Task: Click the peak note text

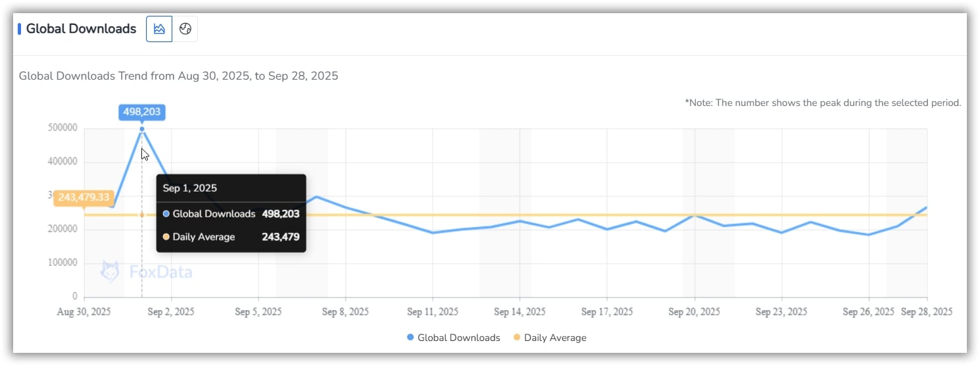Action: [x=823, y=103]
